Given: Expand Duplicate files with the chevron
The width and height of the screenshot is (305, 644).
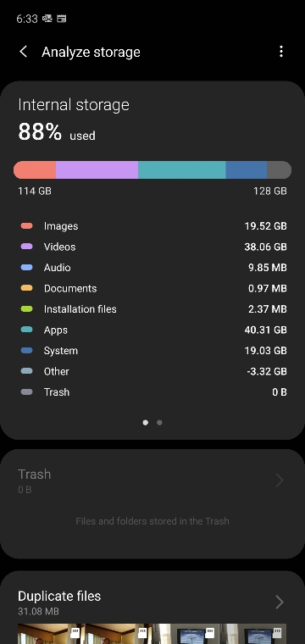Looking at the screenshot, I should (280, 602).
